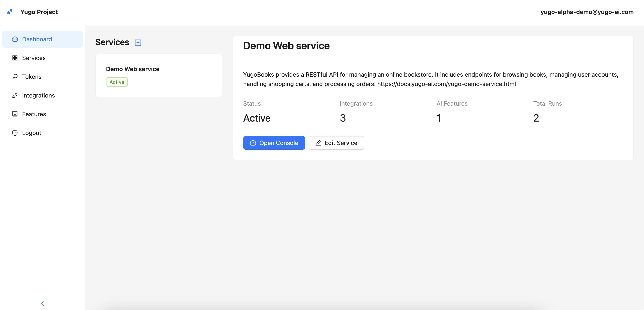Open the Dashboard menu item

point(37,39)
